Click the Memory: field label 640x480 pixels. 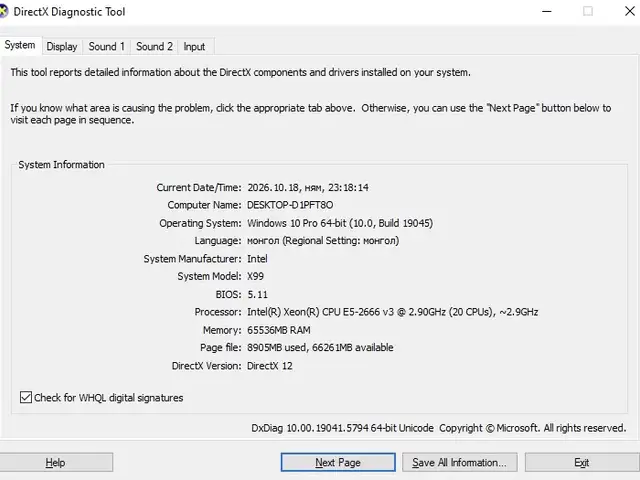222,330
